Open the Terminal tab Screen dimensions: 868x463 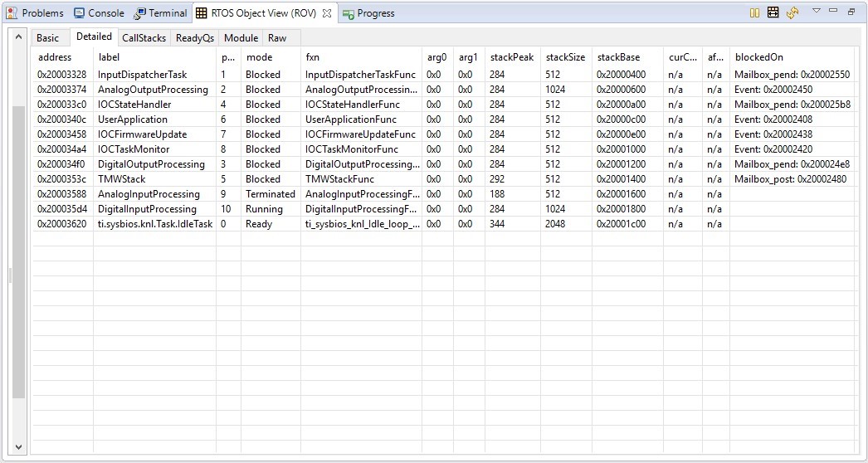tap(161, 12)
